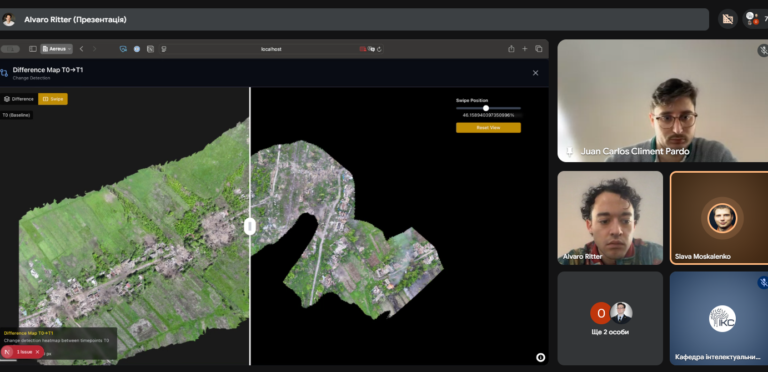
Task: Click the info icon in the map corner
Action: [x=540, y=357]
